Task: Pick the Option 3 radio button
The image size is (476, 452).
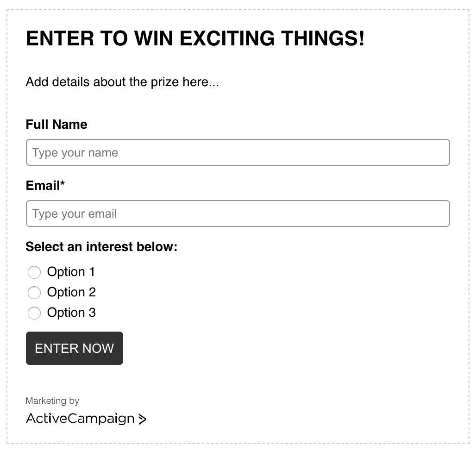Action: click(34, 313)
